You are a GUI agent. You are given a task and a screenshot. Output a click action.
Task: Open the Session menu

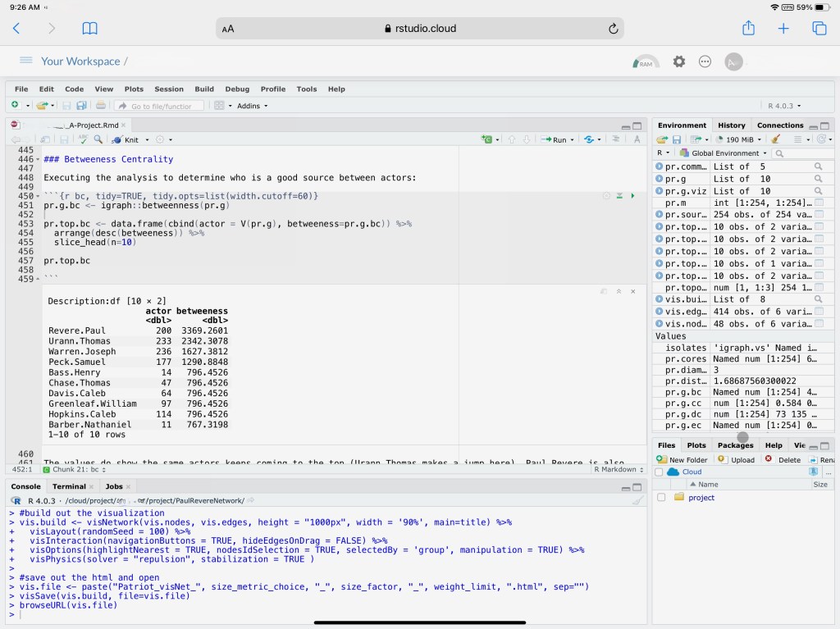pos(169,89)
